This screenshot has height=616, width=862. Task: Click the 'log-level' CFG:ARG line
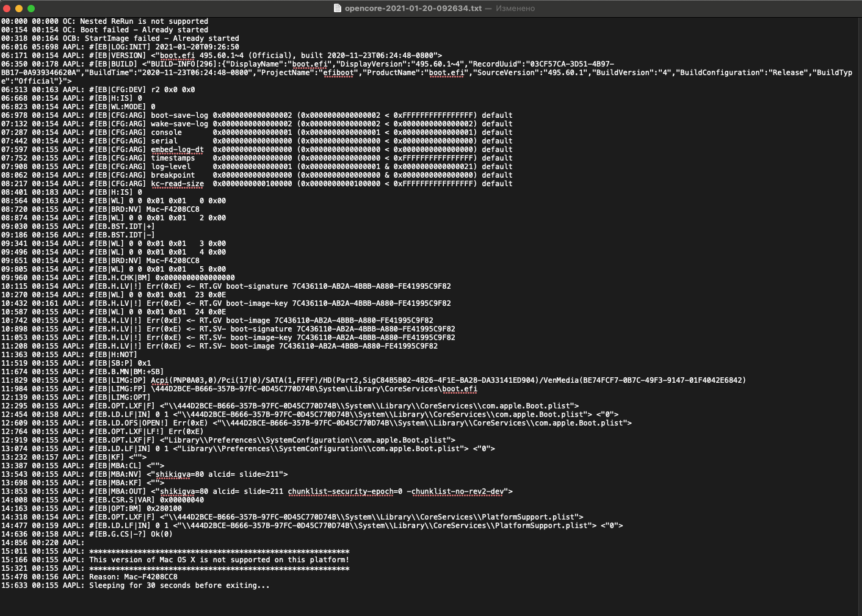(x=257, y=167)
